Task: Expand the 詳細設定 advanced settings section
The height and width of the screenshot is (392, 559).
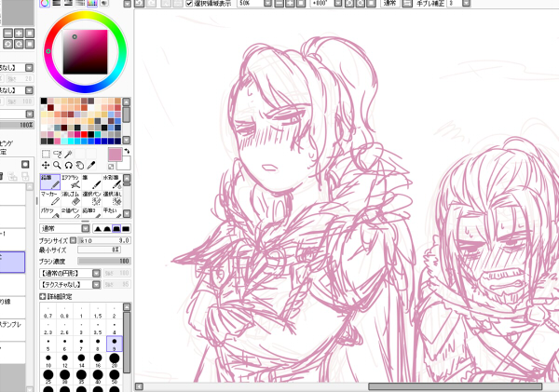Action: (x=43, y=296)
